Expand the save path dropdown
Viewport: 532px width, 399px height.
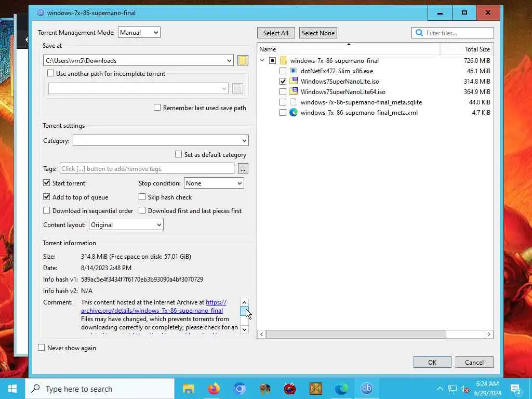click(229, 60)
